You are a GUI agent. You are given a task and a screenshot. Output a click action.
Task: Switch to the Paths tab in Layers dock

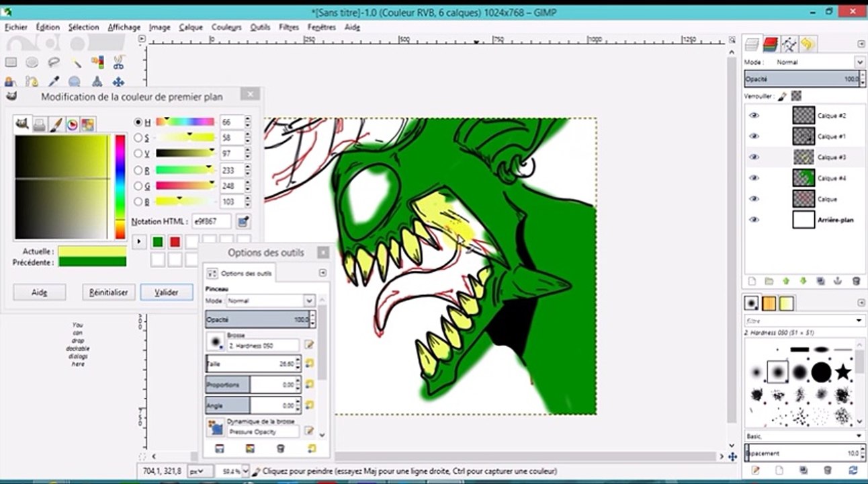[x=789, y=44]
